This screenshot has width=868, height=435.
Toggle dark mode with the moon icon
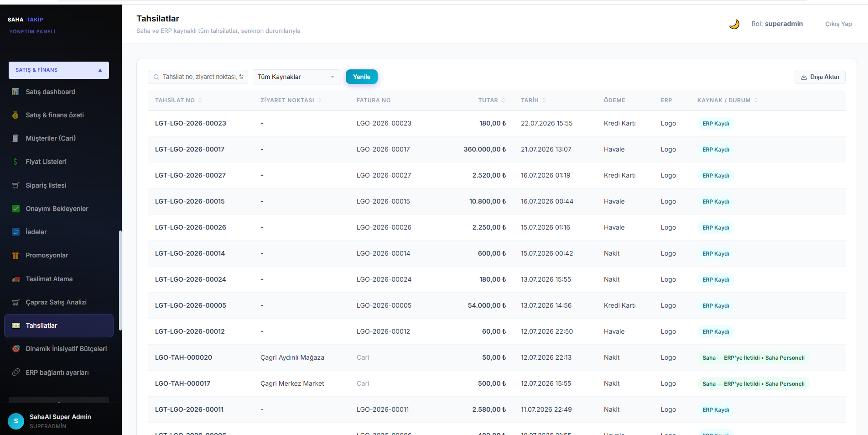(x=734, y=24)
